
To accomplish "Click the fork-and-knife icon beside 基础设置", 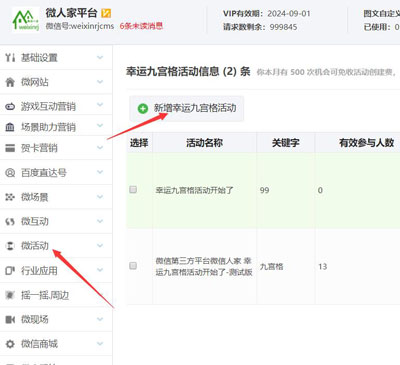I will [10, 58].
